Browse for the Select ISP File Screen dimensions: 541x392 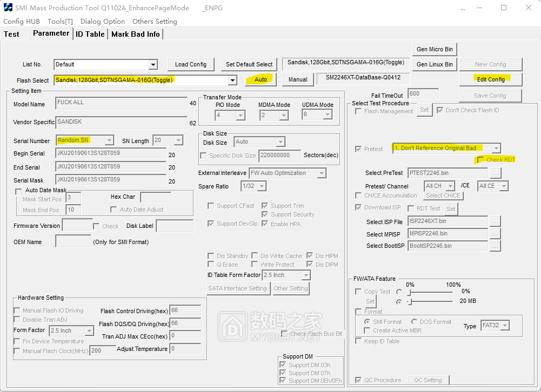pyautogui.click(x=495, y=221)
